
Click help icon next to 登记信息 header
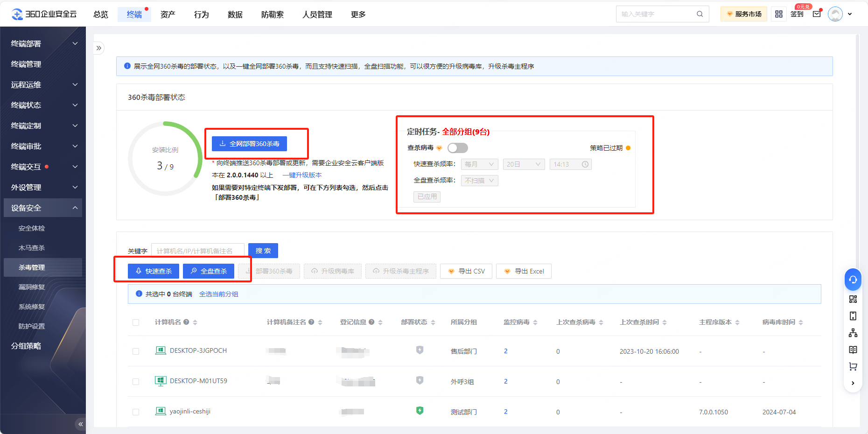coord(371,322)
